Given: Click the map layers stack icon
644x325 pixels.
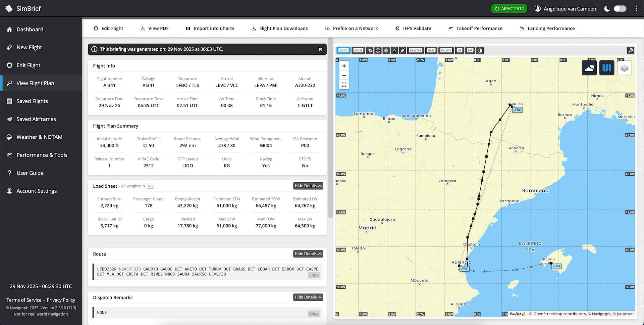Looking at the screenshot, I should pyautogui.click(x=624, y=68).
